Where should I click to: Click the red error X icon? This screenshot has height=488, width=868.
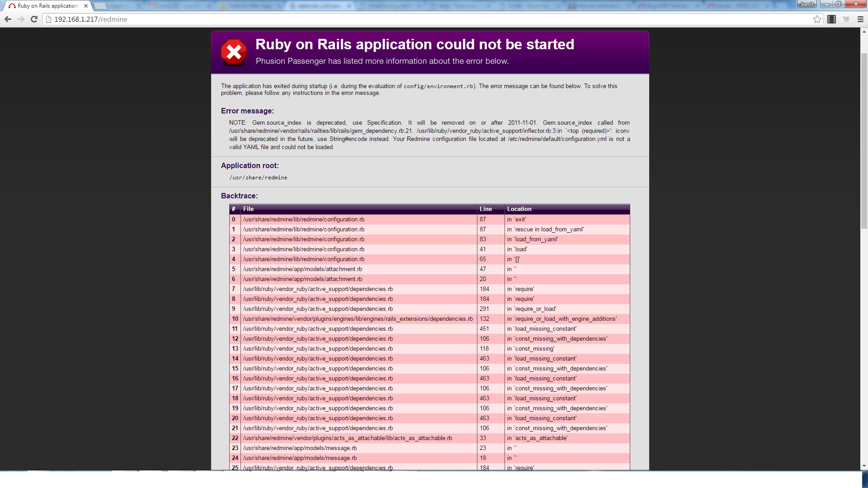click(234, 52)
